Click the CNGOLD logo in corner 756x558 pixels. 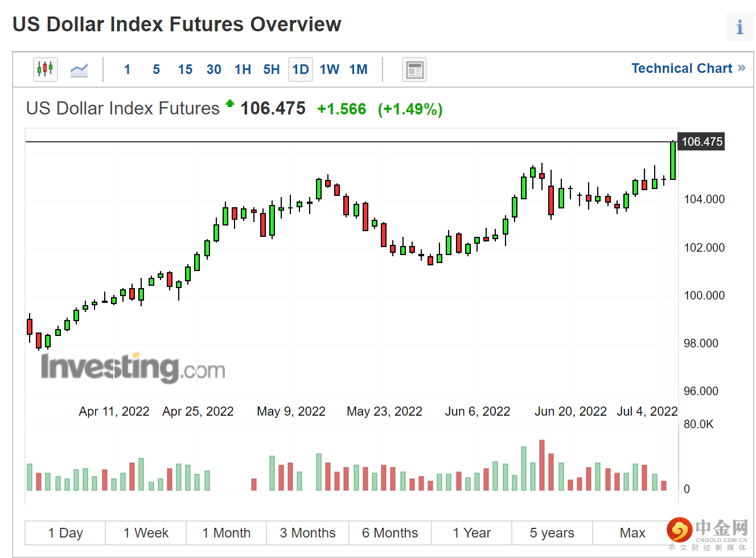[x=708, y=534]
